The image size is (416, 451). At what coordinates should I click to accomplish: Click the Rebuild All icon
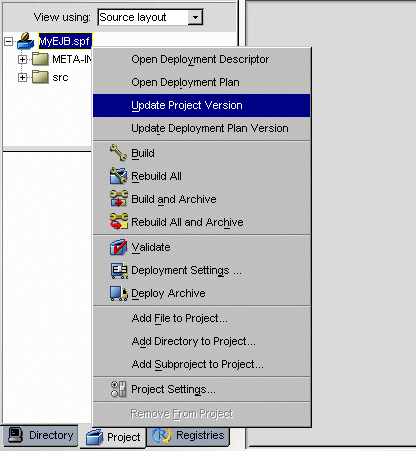point(118,176)
